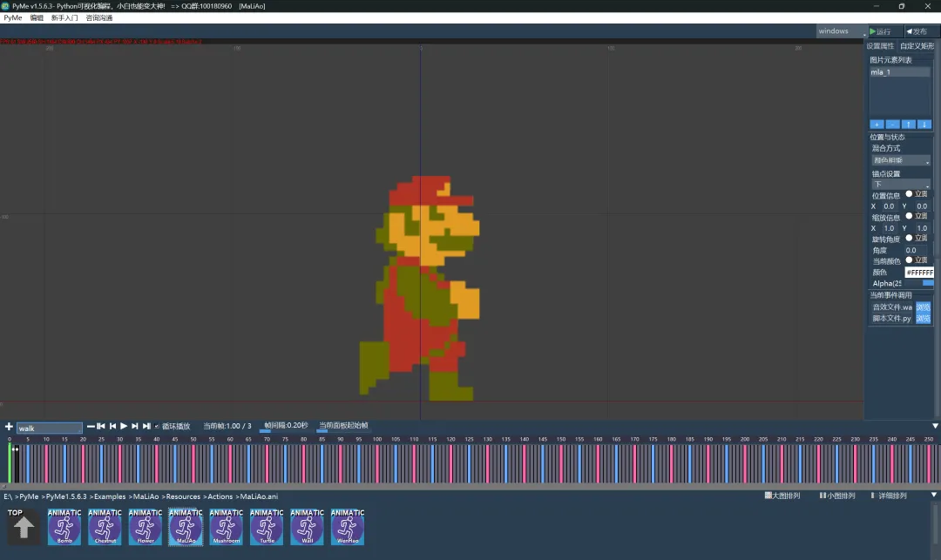Open the Flower animation file
Screen dimensions: 941x560
click(146, 526)
